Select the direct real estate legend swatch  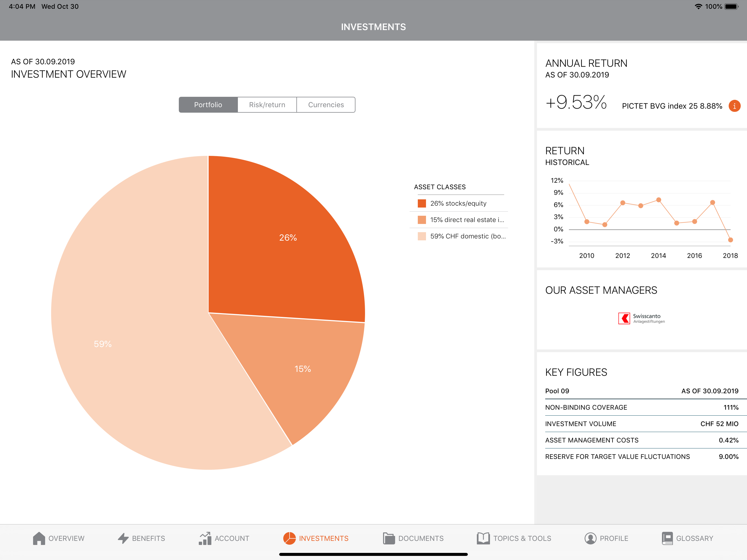point(422,220)
